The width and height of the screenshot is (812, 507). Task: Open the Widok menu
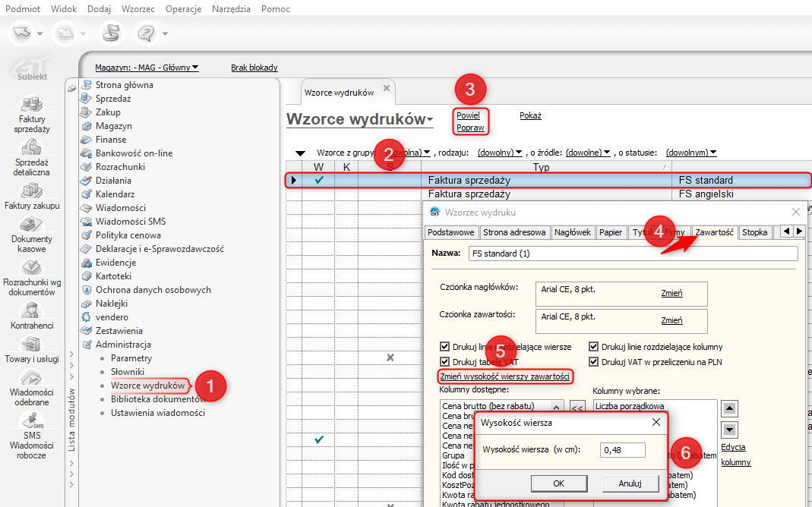click(x=64, y=9)
